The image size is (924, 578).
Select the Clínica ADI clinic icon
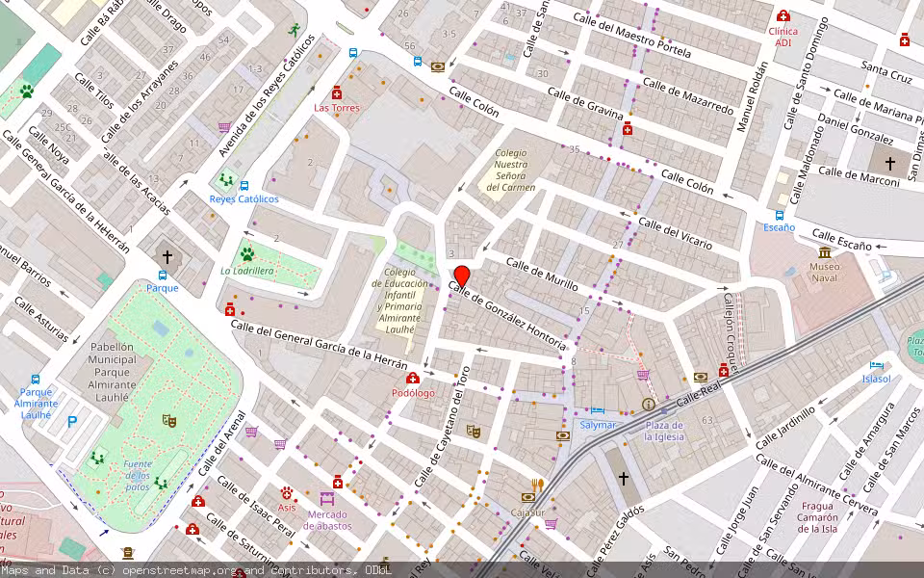click(783, 15)
